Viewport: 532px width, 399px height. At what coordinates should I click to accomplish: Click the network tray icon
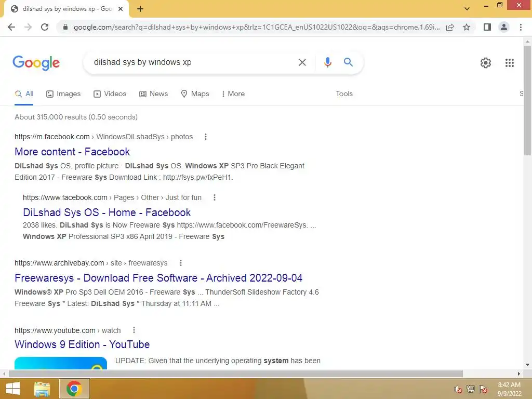point(471,389)
